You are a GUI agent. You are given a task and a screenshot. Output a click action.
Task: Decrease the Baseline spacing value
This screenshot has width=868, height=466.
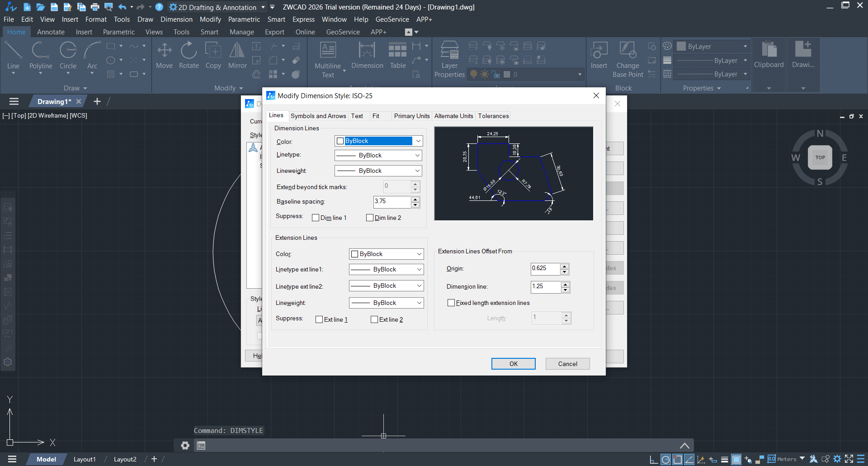(415, 205)
